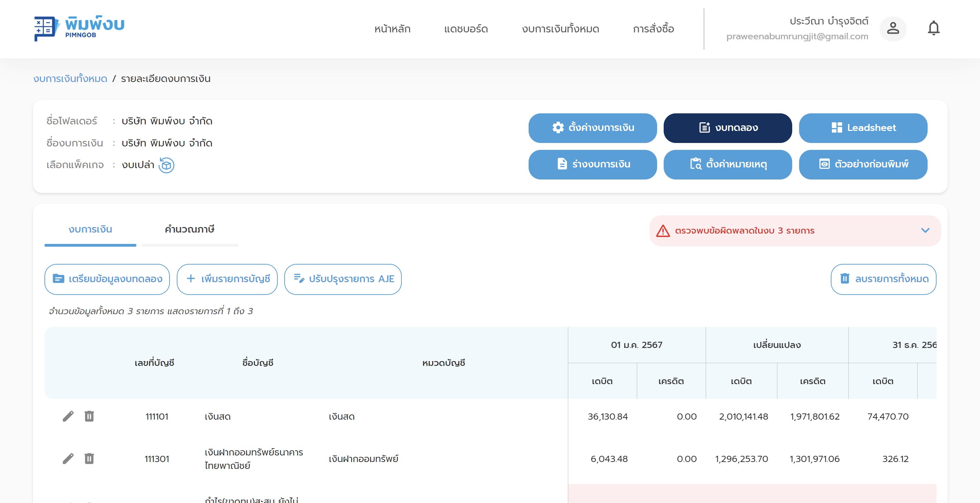Click the notification bell icon
The image size is (980, 503).
click(933, 29)
